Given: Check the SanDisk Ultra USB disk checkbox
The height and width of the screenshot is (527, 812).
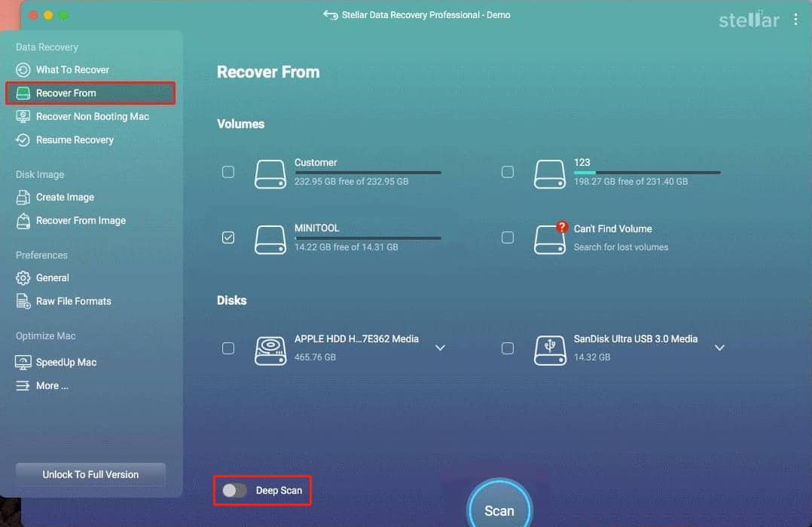Looking at the screenshot, I should click(508, 348).
